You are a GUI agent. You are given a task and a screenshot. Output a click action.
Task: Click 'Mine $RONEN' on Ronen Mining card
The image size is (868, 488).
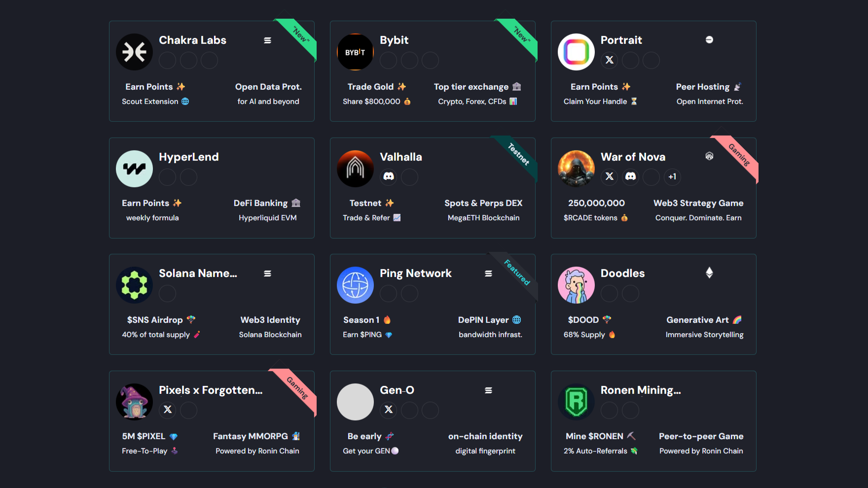coord(601,436)
